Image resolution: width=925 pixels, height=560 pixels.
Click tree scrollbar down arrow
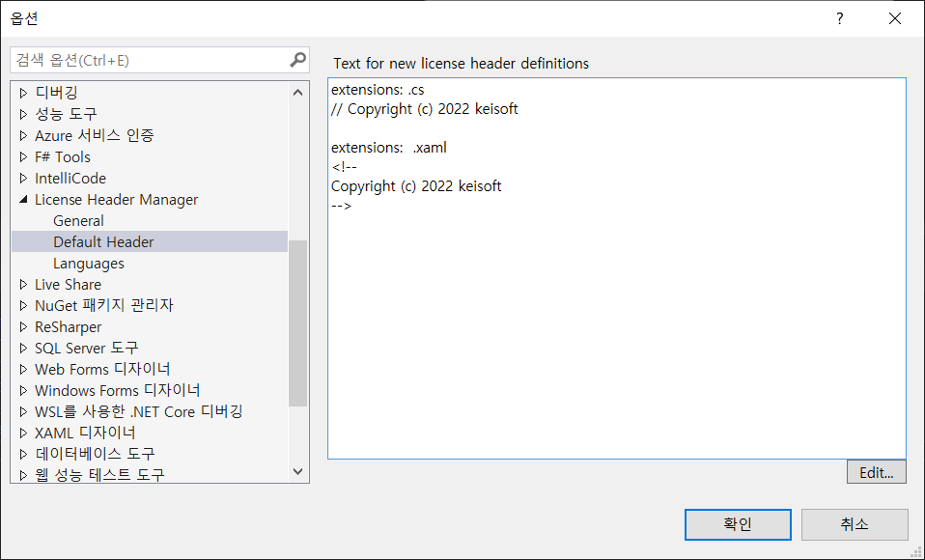pyautogui.click(x=298, y=471)
